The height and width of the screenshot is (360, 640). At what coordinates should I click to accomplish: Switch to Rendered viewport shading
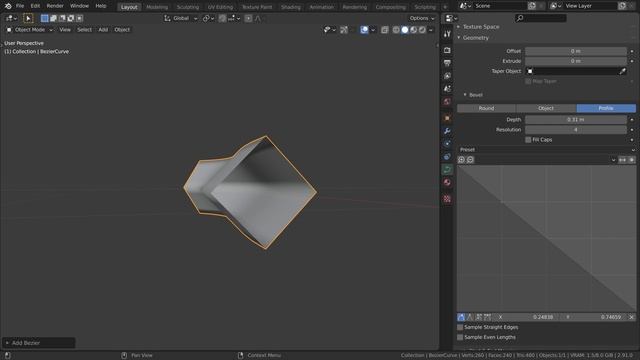(x=422, y=30)
